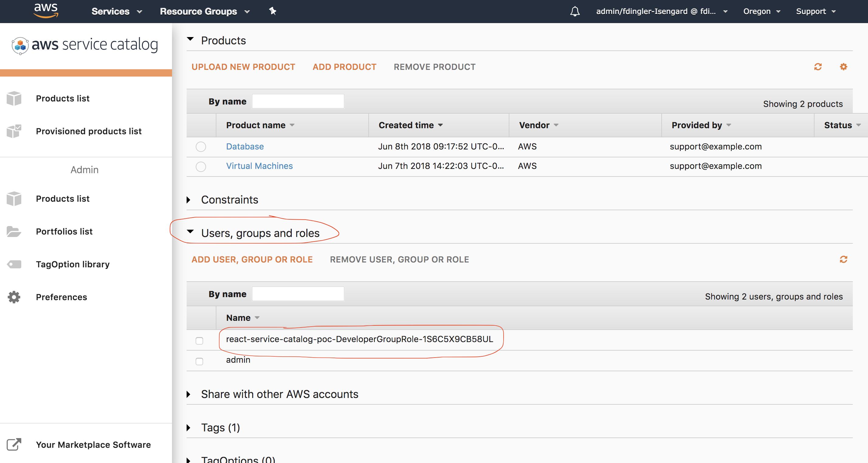Screen dimensions: 868x463
Task: Click the pin icon in the navigation bar
Action: click(x=272, y=11)
